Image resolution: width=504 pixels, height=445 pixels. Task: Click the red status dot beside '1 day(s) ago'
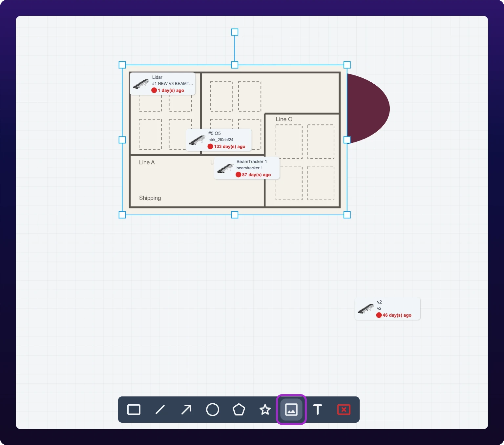[x=154, y=90]
